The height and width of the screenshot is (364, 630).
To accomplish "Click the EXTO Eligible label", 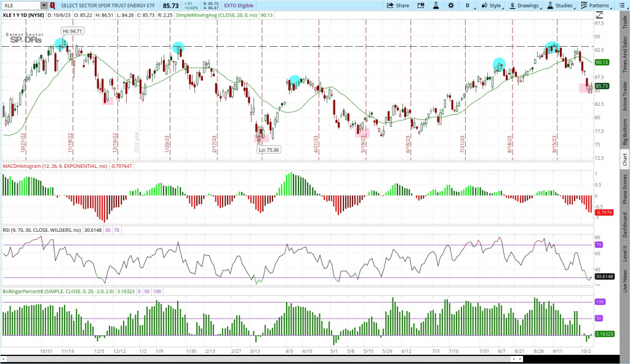I will click(239, 6).
